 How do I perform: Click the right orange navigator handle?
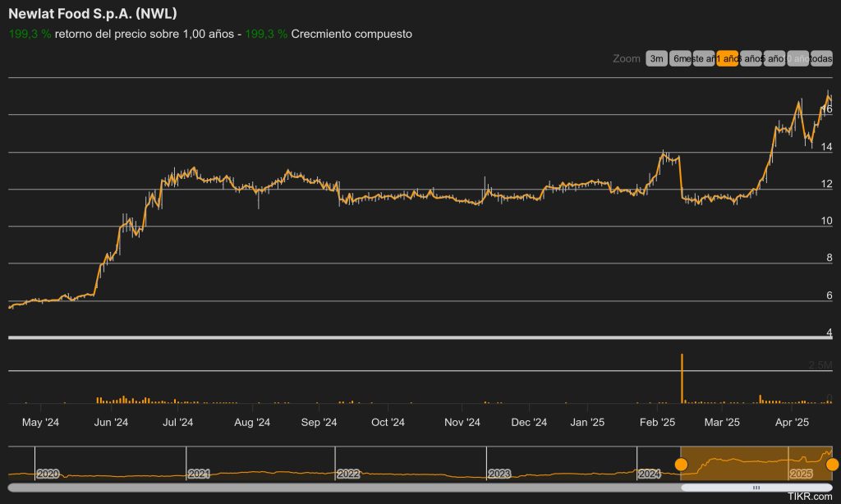click(x=832, y=465)
